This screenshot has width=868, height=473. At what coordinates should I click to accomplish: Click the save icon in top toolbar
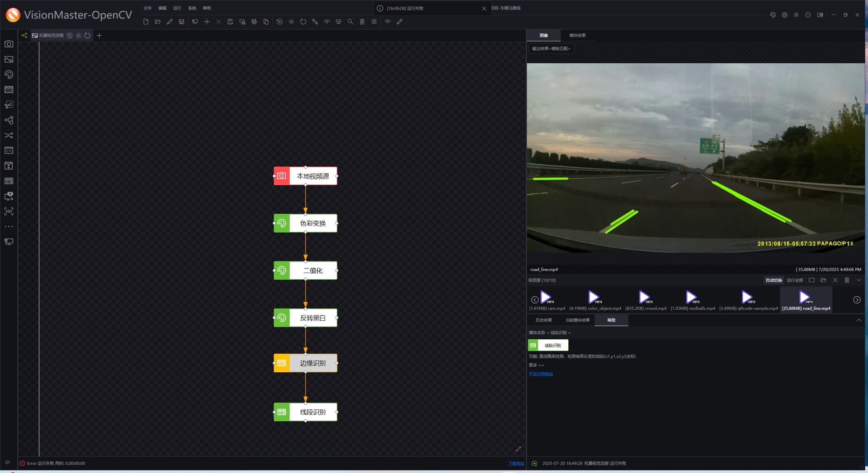tap(181, 22)
